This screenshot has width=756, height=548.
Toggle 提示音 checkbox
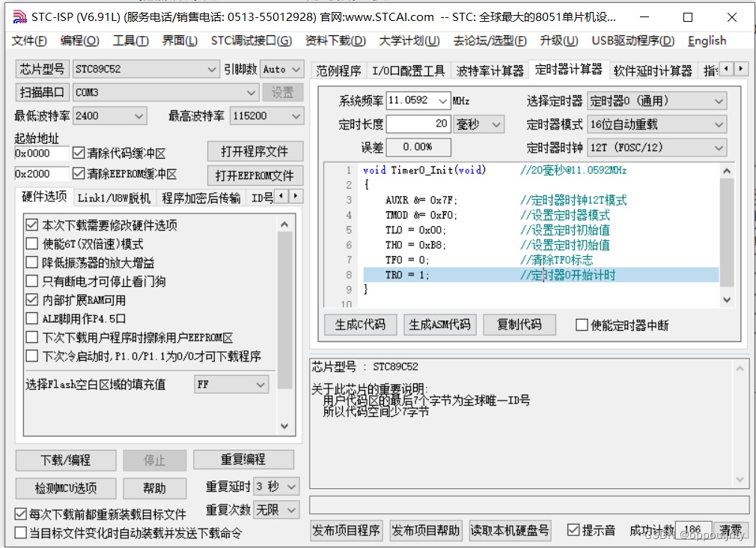point(573,530)
